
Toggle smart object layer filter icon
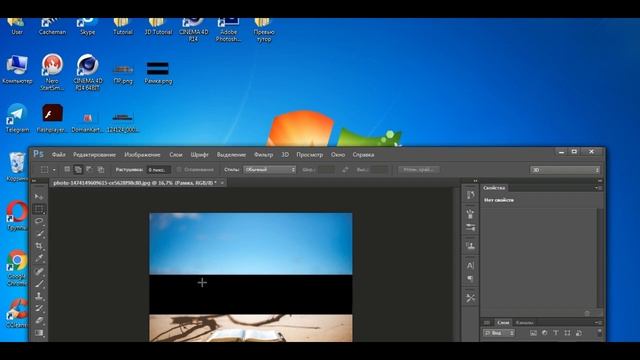579,333
